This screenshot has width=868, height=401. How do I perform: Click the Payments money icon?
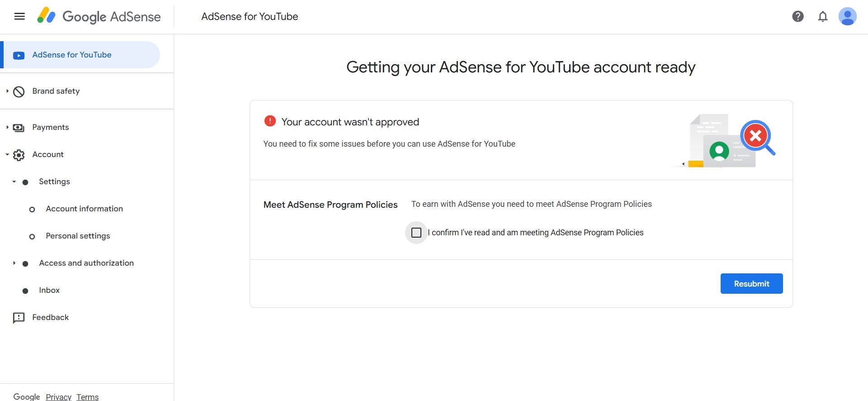(x=19, y=128)
